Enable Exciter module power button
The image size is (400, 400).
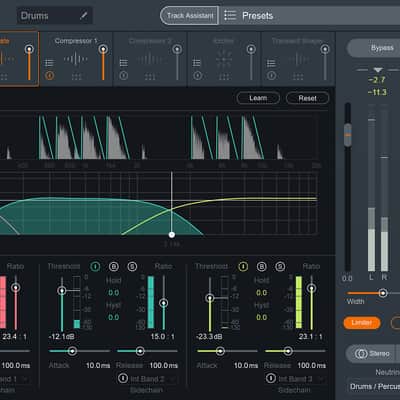[x=197, y=76]
